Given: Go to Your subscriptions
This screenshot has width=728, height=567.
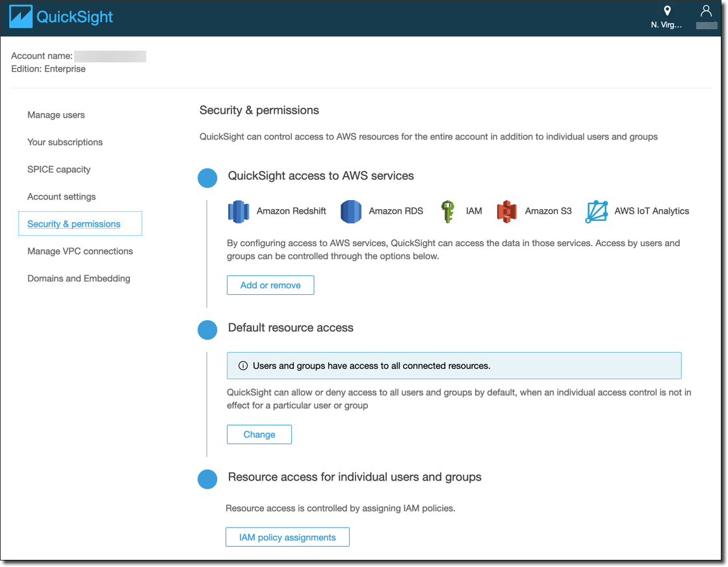Looking at the screenshot, I should (x=65, y=142).
